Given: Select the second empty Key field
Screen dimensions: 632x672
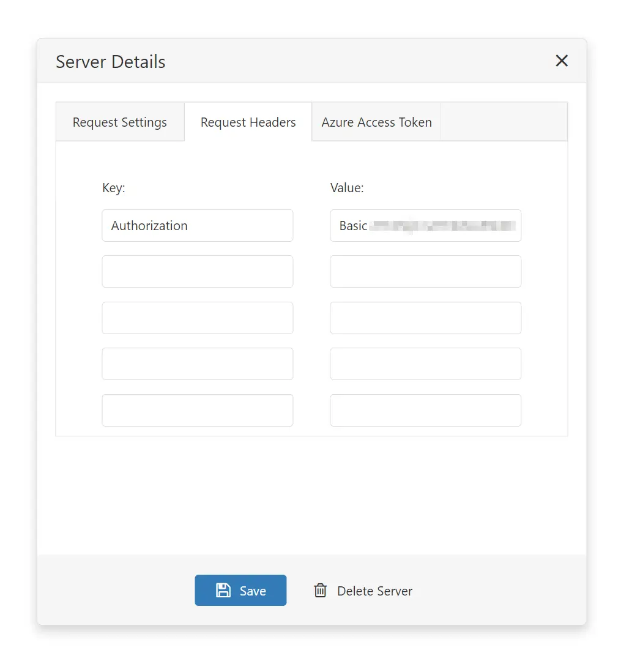Looking at the screenshot, I should click(x=197, y=271).
